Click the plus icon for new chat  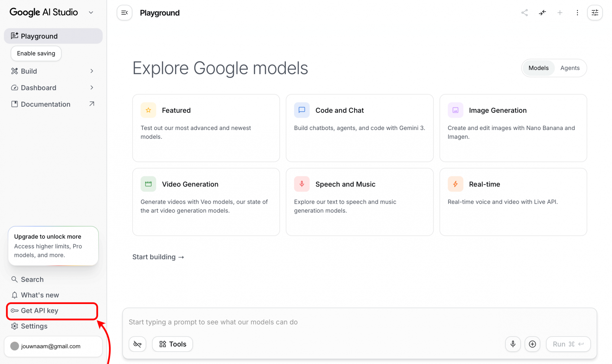click(560, 13)
